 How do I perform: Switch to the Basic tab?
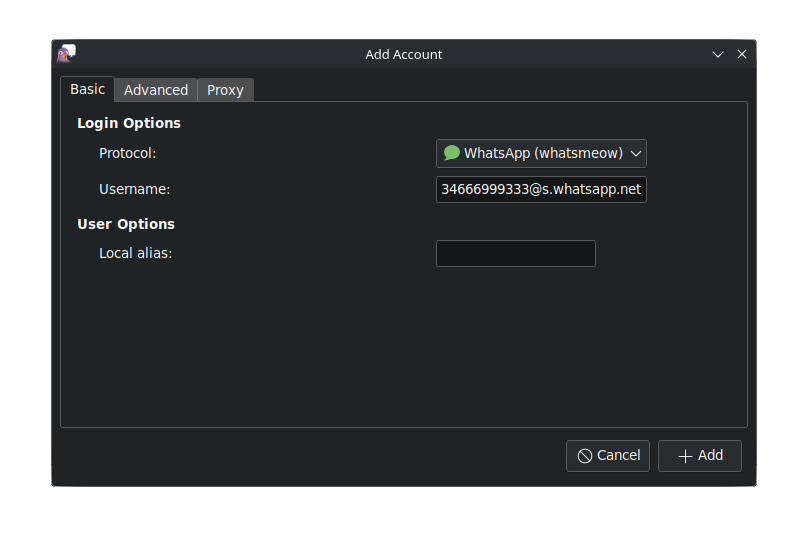click(87, 89)
